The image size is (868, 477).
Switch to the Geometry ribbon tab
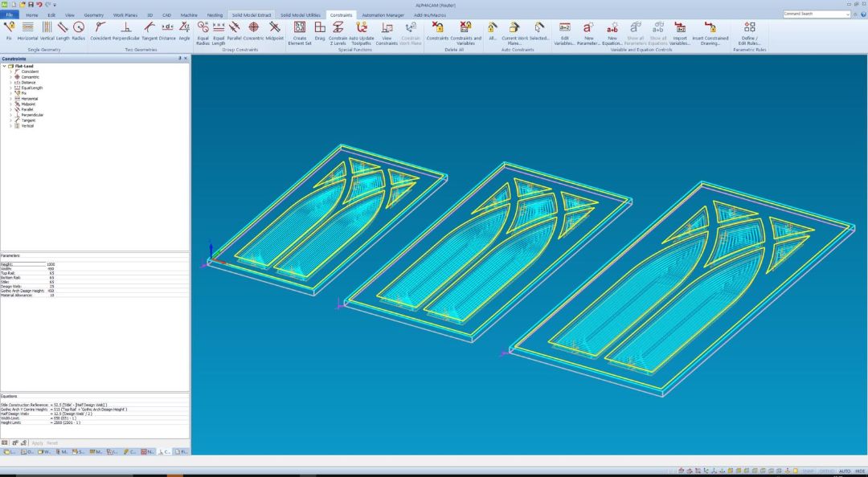(93, 15)
